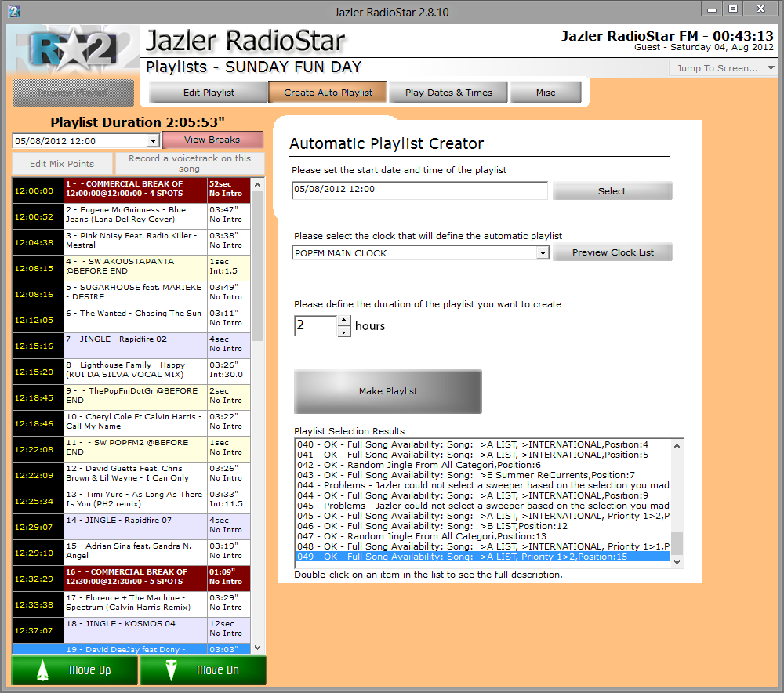The width and height of the screenshot is (784, 693).
Task: Open the playlist date dropdown arrow
Action: [x=153, y=141]
